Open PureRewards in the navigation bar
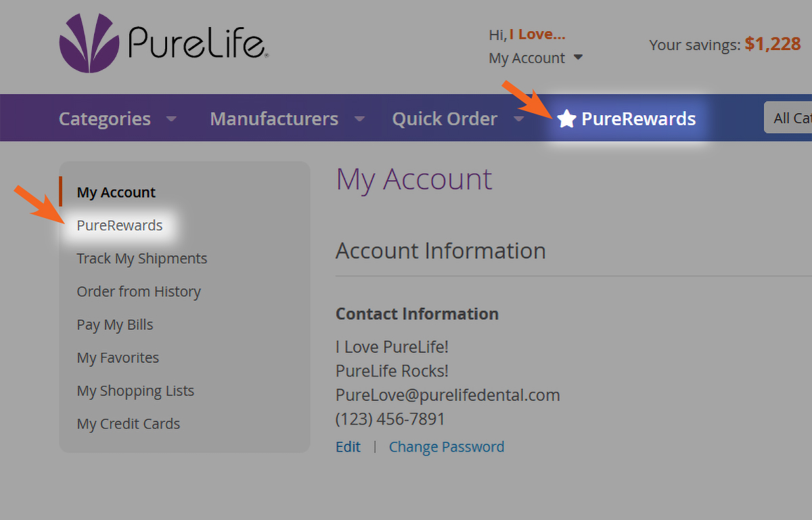The height and width of the screenshot is (520, 812). (638, 118)
